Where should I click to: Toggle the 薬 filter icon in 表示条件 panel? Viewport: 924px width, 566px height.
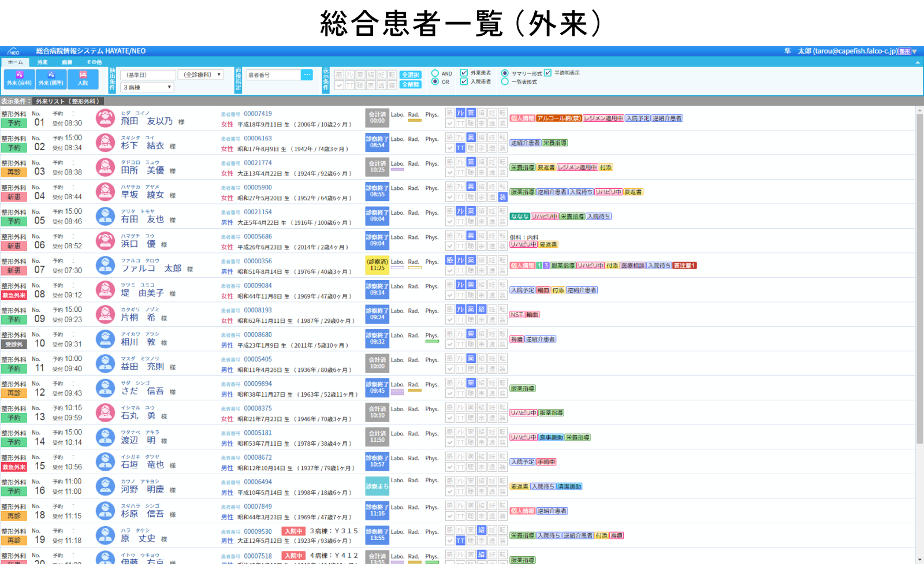point(360,75)
